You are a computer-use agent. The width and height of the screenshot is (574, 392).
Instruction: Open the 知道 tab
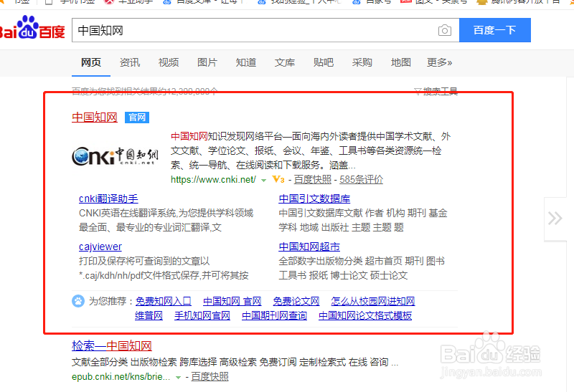246,62
